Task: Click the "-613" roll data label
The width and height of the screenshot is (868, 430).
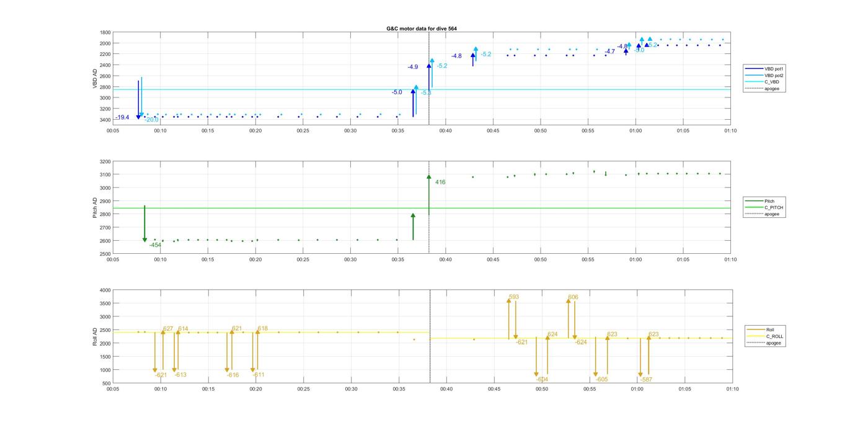Action: [x=180, y=375]
